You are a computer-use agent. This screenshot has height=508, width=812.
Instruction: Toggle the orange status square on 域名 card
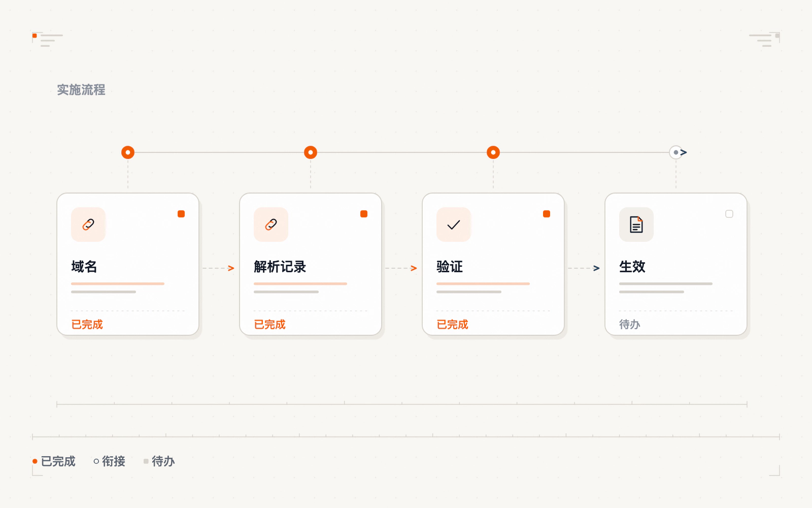tap(181, 214)
